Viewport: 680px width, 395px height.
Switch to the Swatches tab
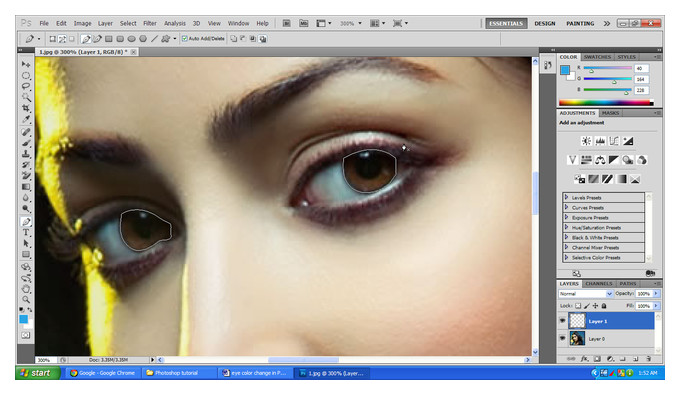[597, 57]
